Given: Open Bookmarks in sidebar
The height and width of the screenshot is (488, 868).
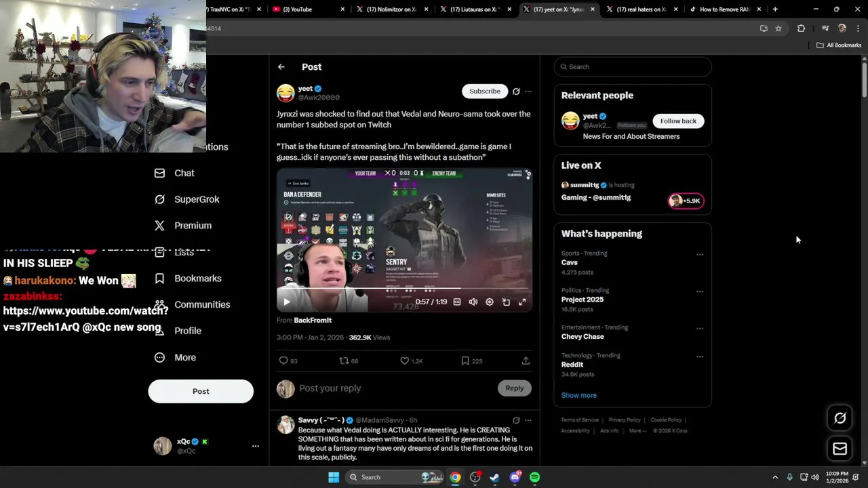Looking at the screenshot, I should tap(188, 279).
